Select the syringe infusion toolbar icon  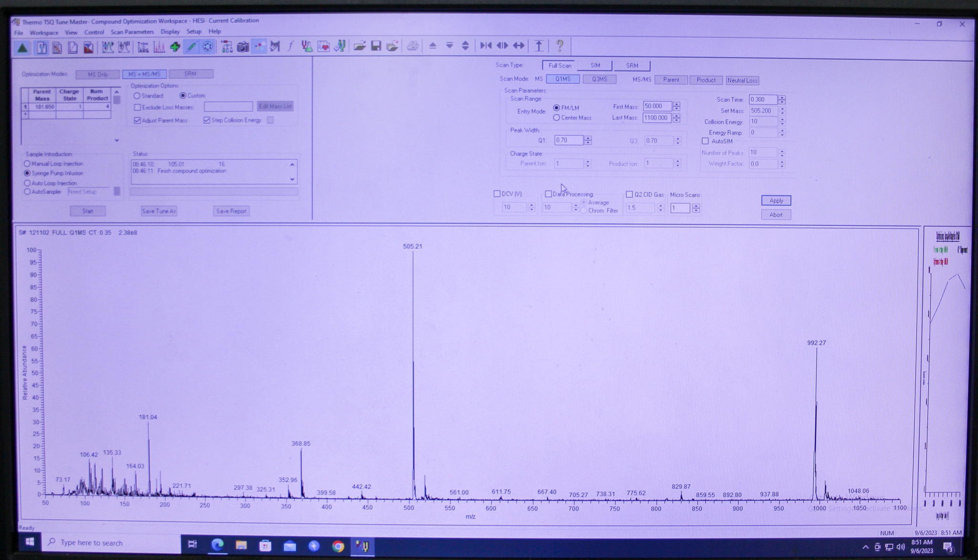point(191,46)
